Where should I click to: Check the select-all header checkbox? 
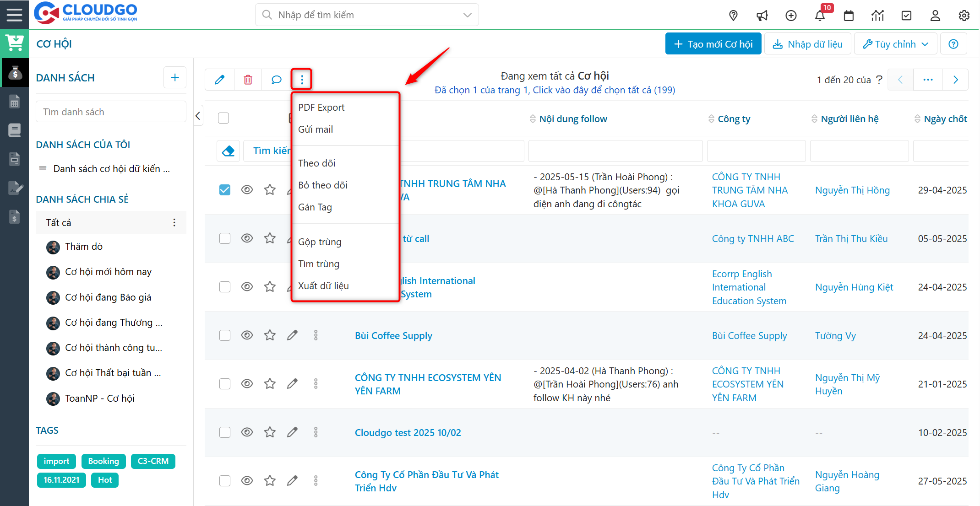coord(223,118)
